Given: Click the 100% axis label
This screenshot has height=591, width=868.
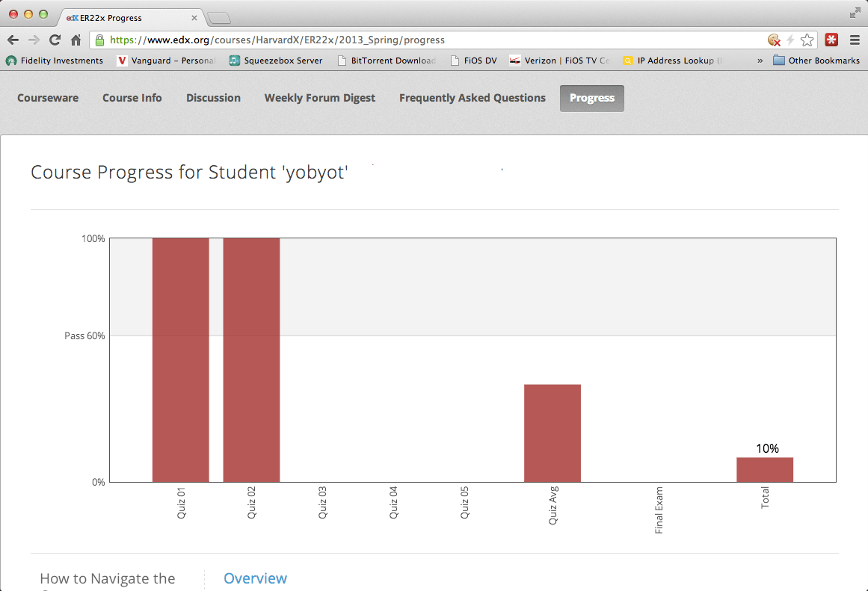Looking at the screenshot, I should (x=93, y=238).
